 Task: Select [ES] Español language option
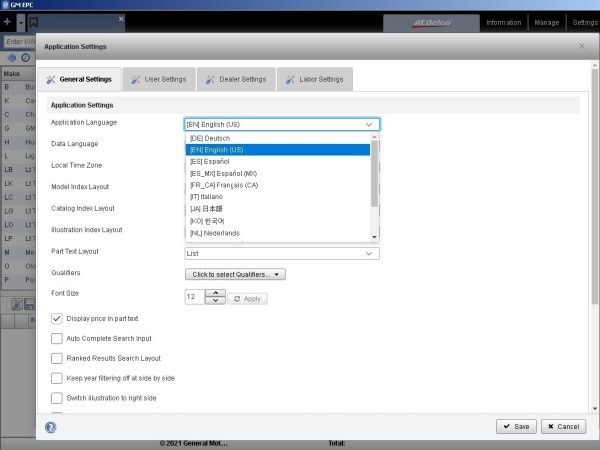click(x=278, y=161)
